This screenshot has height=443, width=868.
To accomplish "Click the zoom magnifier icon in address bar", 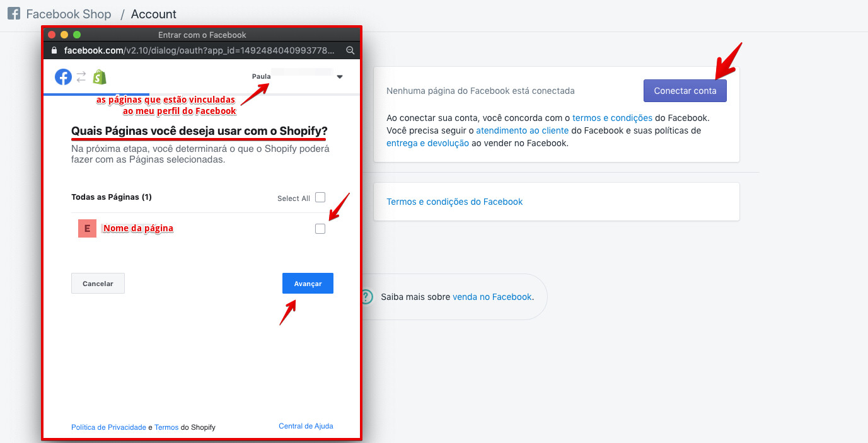I will tap(350, 50).
